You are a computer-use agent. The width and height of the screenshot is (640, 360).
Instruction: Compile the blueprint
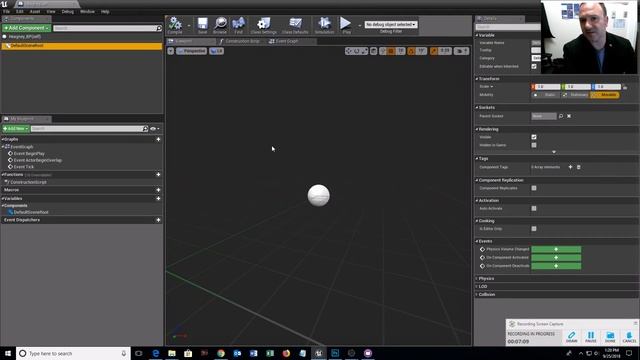175,25
